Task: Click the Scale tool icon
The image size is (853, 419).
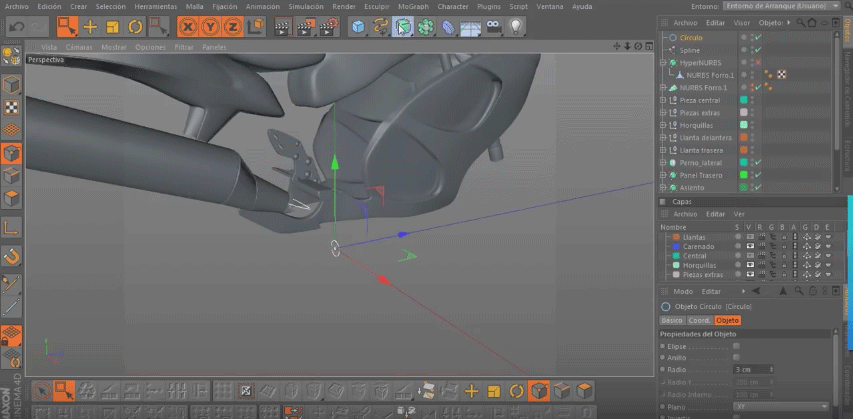Action: click(x=112, y=27)
